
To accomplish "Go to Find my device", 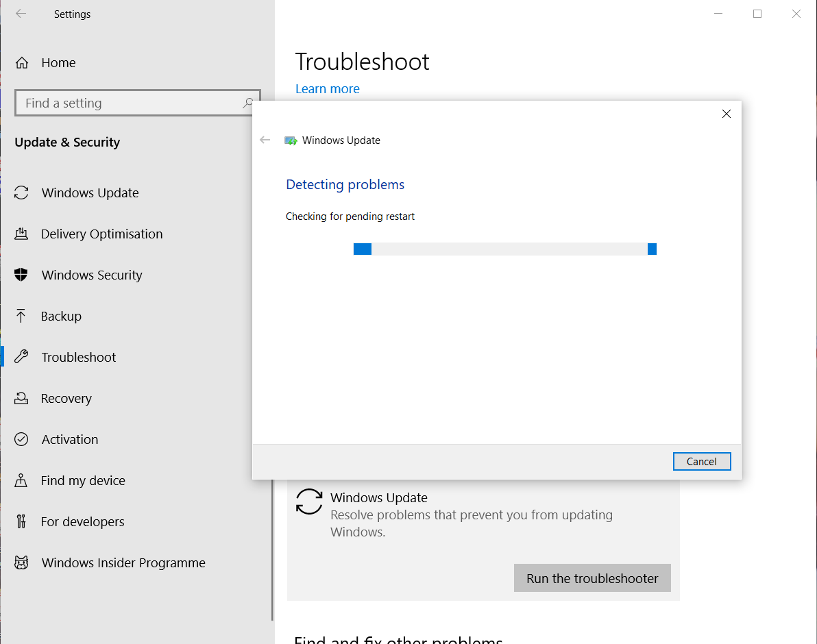I will [x=83, y=480].
